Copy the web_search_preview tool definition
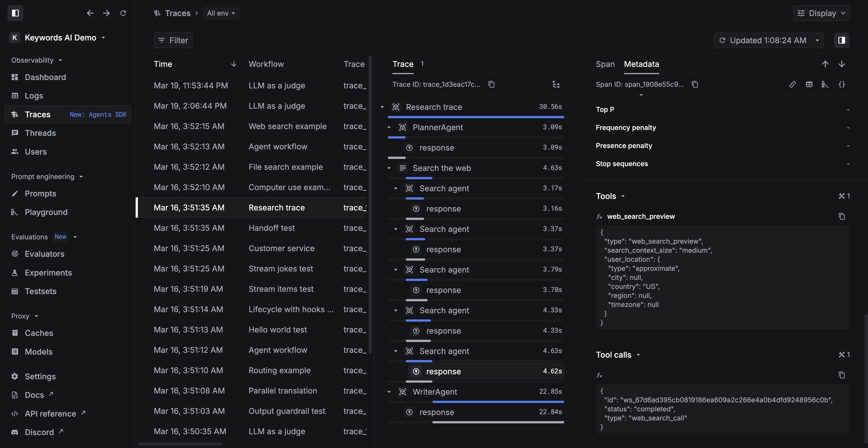This screenshot has width=868, height=448. [x=842, y=216]
